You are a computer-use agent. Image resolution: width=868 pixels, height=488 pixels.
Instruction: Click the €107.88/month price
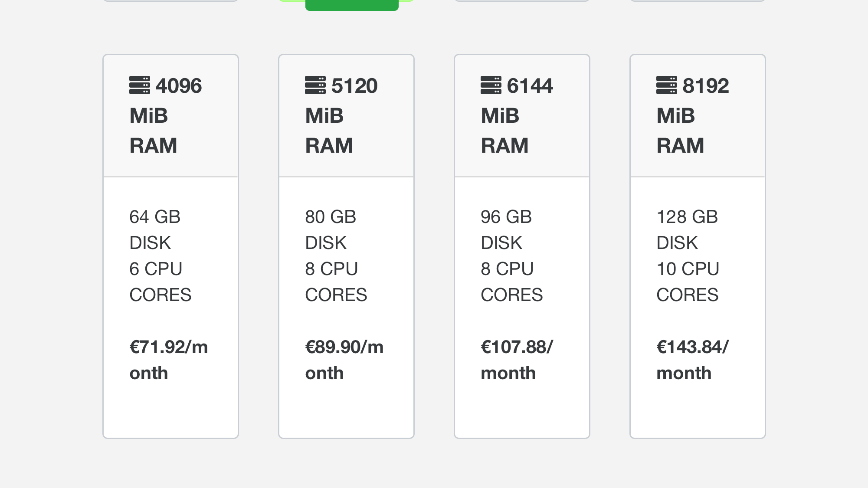coord(517,360)
